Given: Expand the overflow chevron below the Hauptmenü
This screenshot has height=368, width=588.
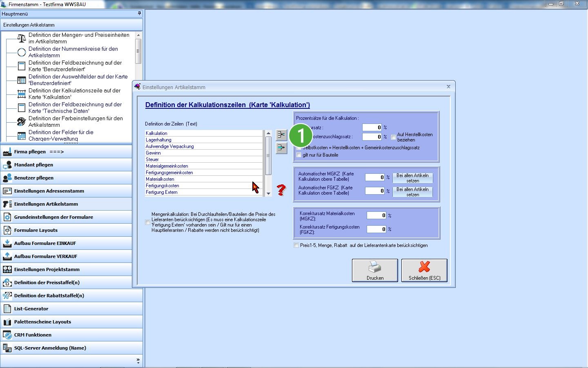Looking at the screenshot, I should tap(138, 361).
